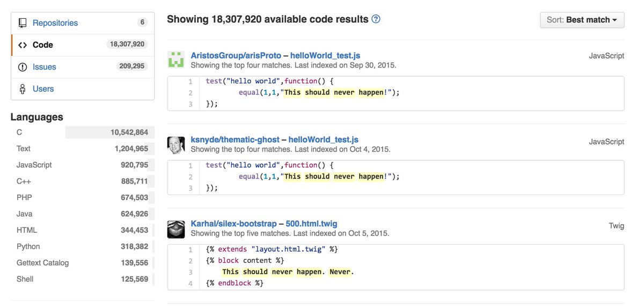Click the Karhal profile avatar
Viewport: 644px width, 308px height.
coord(176,229)
